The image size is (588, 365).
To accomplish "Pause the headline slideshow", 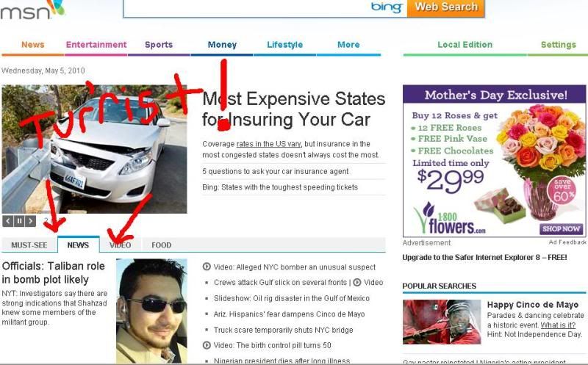I will tap(19, 221).
